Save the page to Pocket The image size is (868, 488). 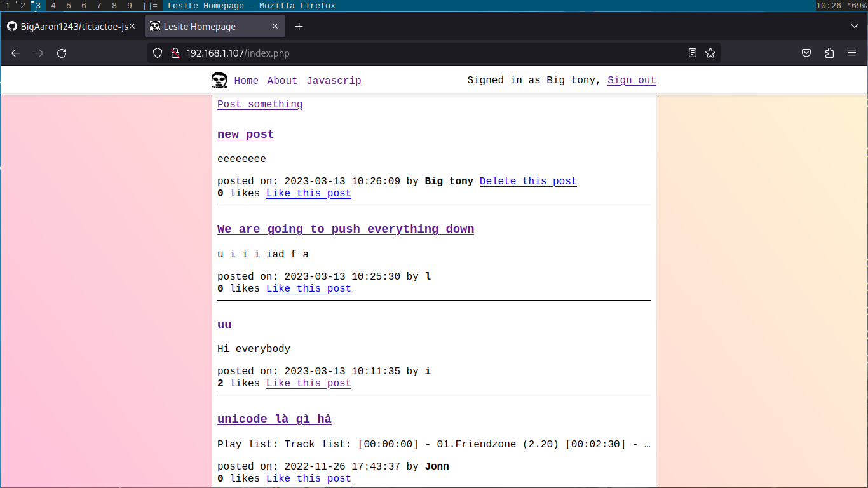pyautogui.click(x=806, y=53)
